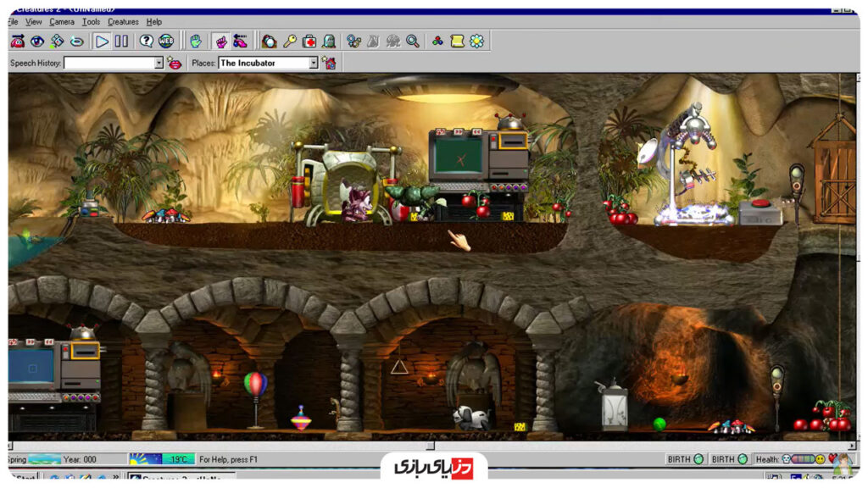The width and height of the screenshot is (868, 488).
Task: Expand the Places dropdown arrow
Action: 313,63
